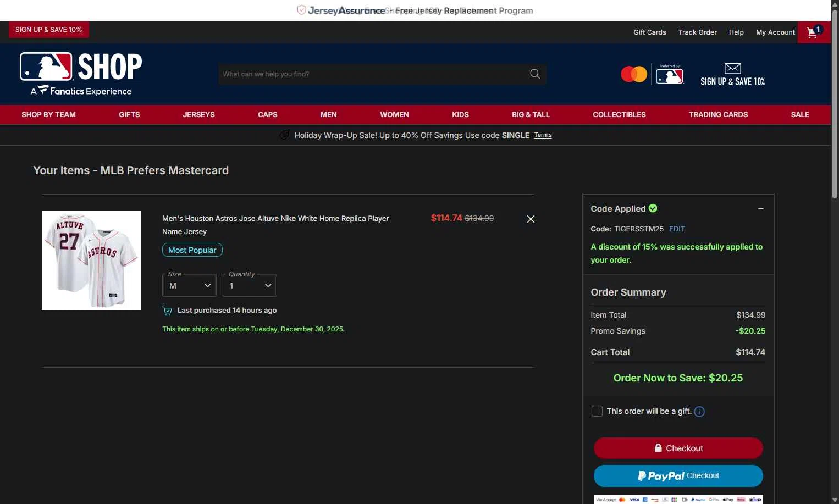This screenshot has height=504, width=839.
Task: Open My Account link
Action: 775,32
